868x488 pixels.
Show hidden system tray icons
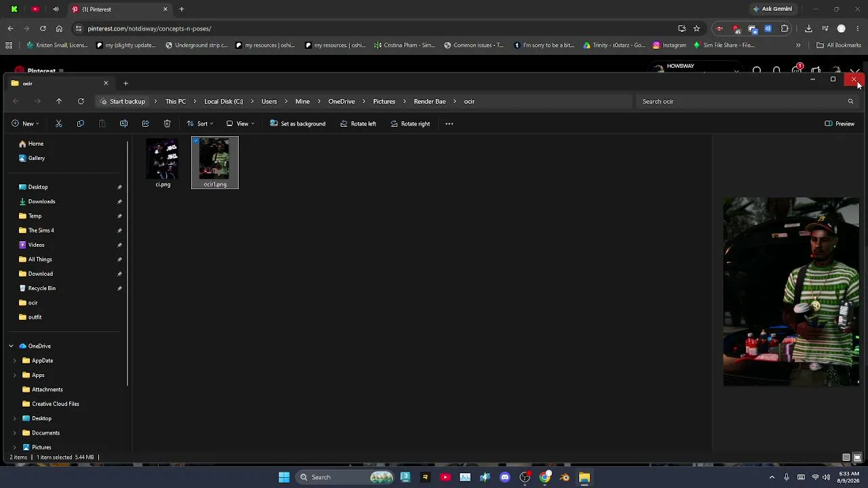tap(772, 477)
